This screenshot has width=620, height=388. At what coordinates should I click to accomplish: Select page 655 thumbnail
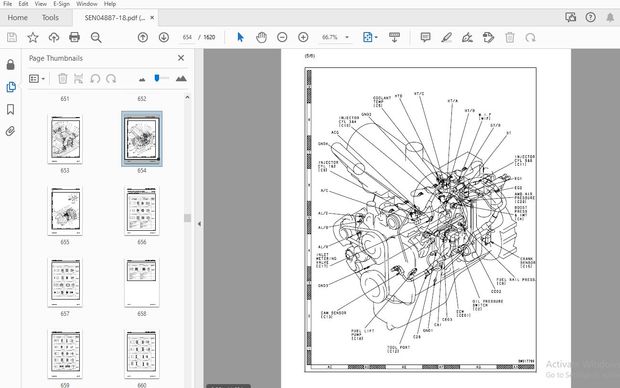65,211
